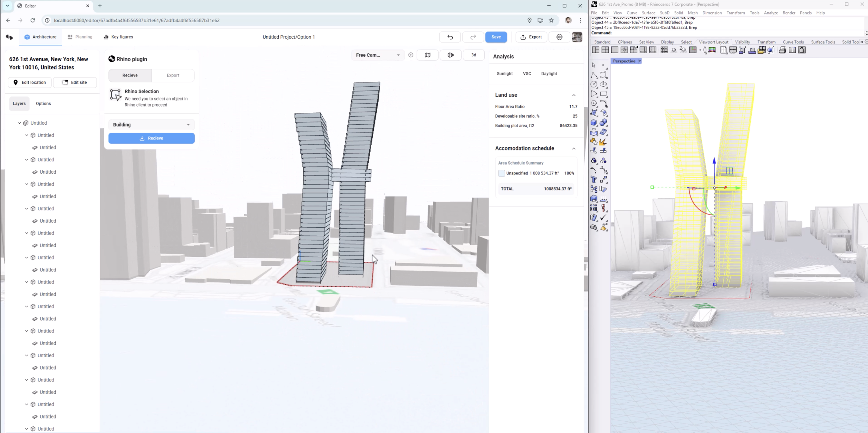This screenshot has height=433, width=868.
Task: Open the CPlanes toolbar tab in Rhino
Action: 625,42
